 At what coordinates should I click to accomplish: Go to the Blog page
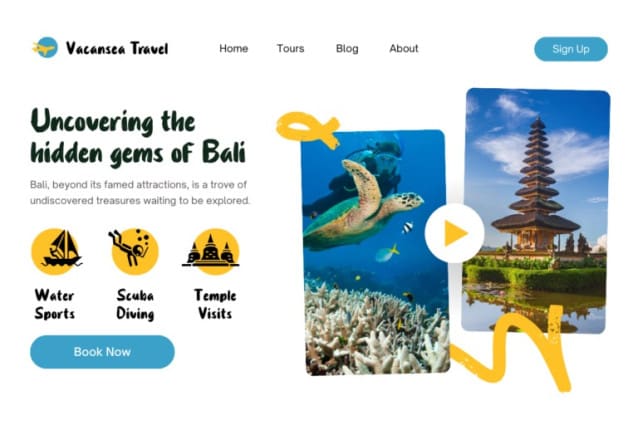tap(347, 48)
